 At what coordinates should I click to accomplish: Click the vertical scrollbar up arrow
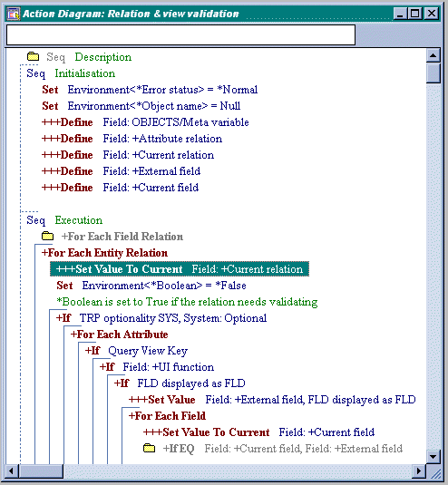[433, 55]
